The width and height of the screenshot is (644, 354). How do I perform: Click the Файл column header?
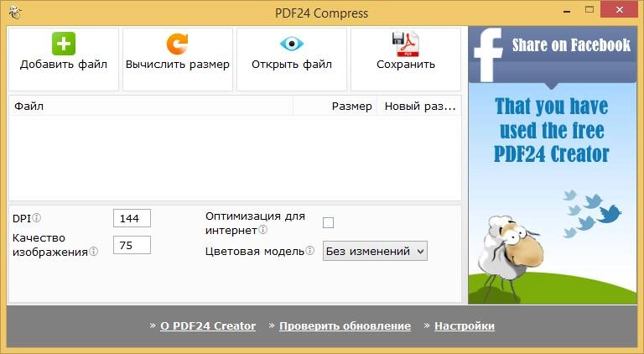point(151,106)
